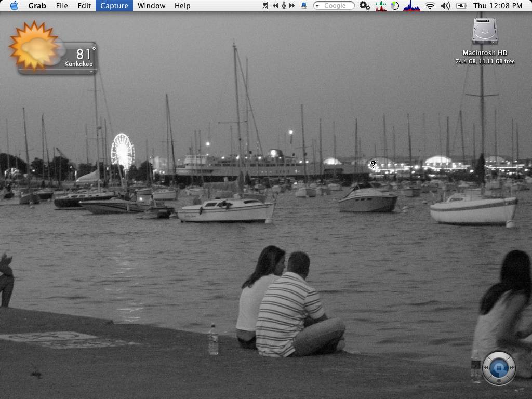Skip to next track from the menu bar
This screenshot has width=532, height=399.
292,6
